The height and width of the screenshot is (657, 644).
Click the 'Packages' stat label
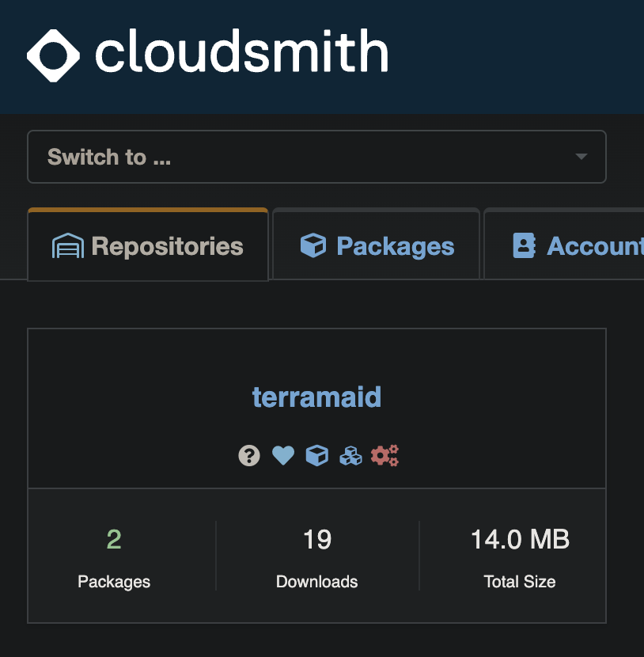click(114, 582)
